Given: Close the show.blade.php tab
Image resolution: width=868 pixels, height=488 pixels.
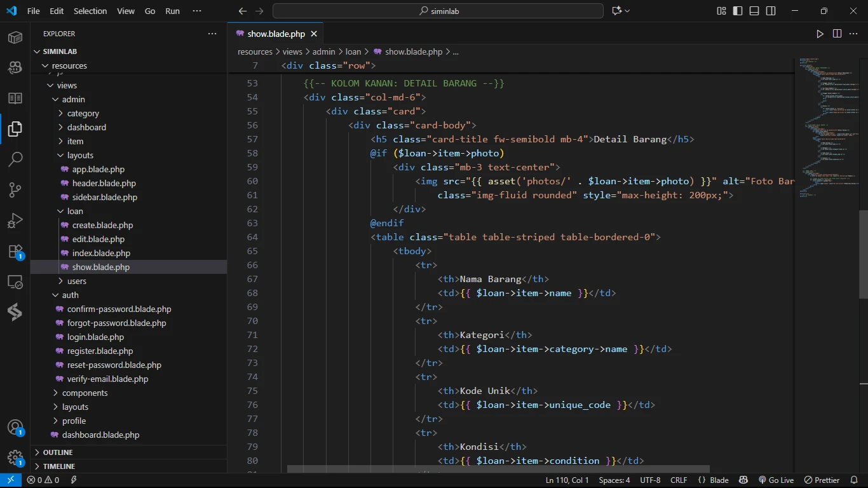Looking at the screenshot, I should 314,34.
